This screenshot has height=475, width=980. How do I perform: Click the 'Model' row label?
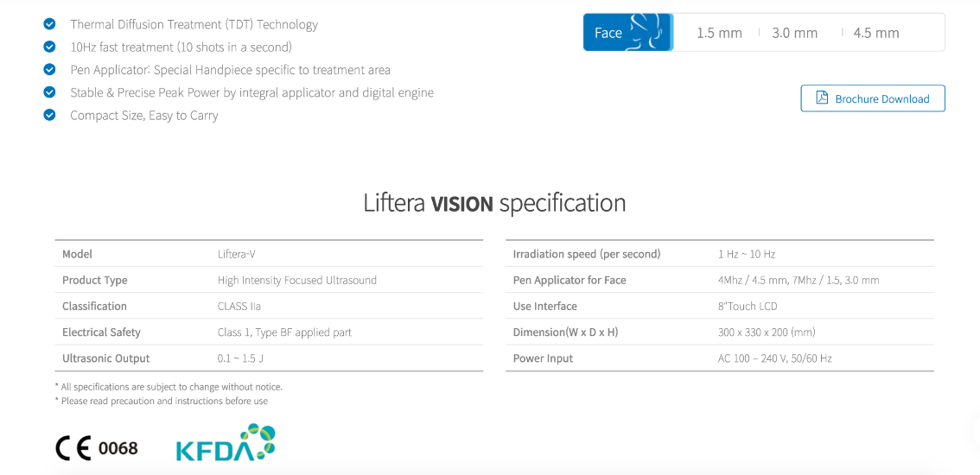pyautogui.click(x=78, y=255)
